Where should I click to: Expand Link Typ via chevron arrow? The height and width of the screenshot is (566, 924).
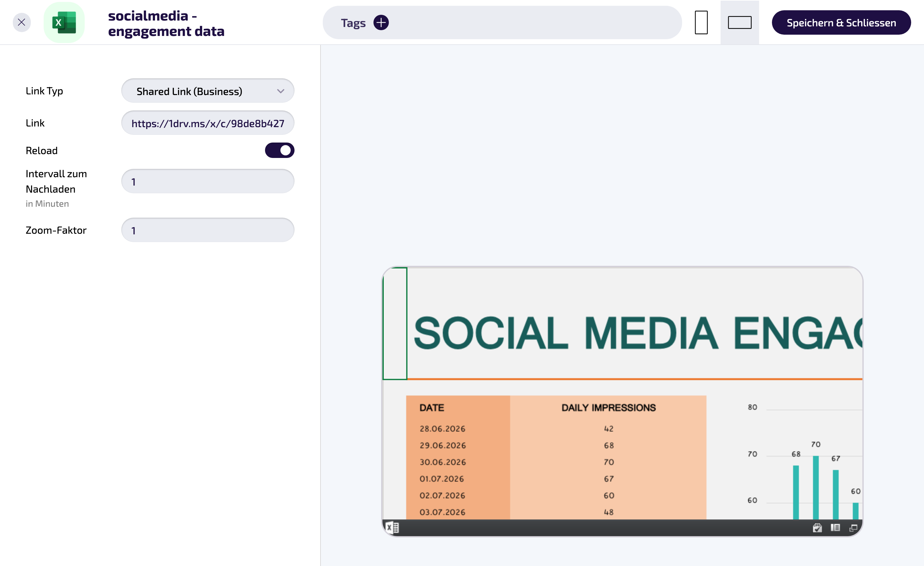pos(280,91)
